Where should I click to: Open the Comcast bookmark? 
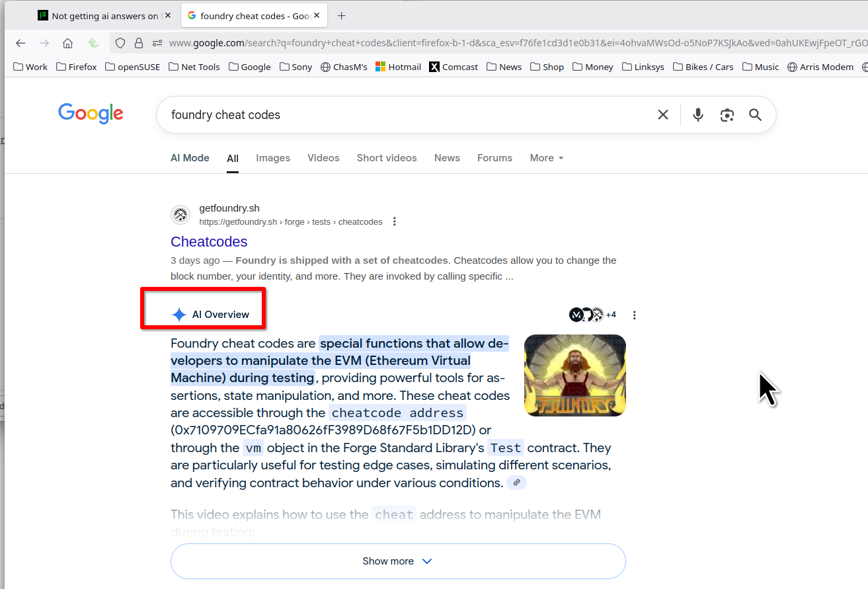pyautogui.click(x=453, y=67)
